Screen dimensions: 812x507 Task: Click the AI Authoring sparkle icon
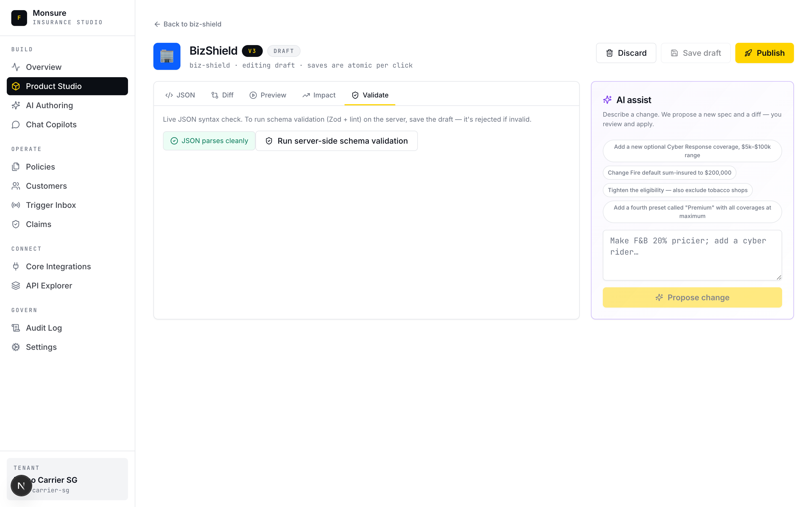16,105
